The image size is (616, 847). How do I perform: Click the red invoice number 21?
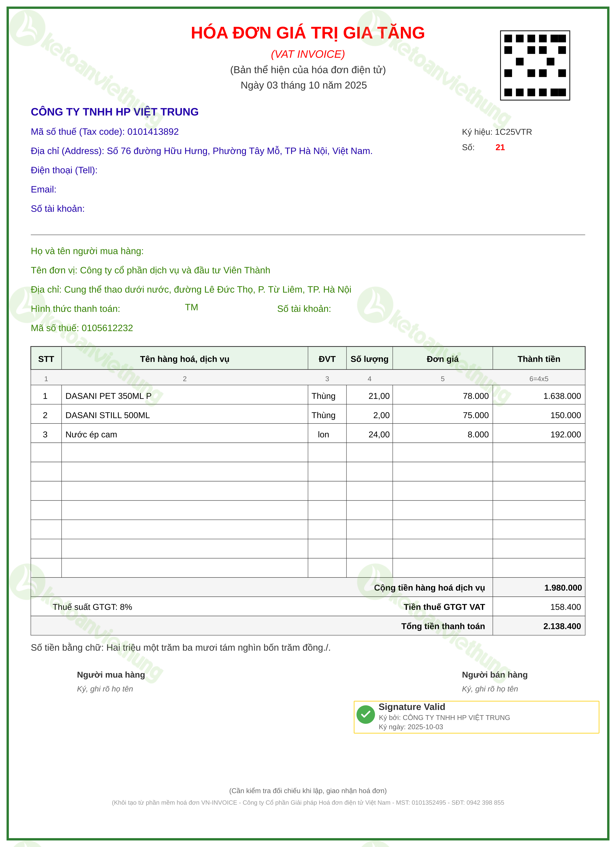point(500,148)
